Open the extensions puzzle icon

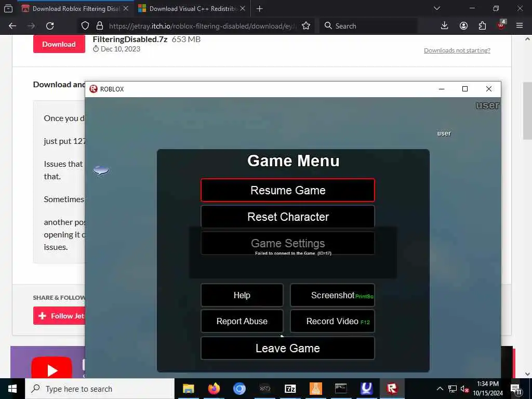tap(482, 26)
